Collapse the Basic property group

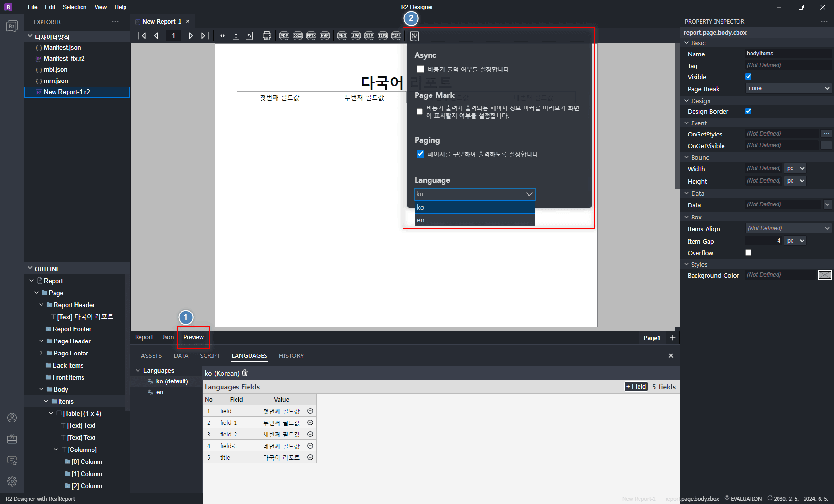(687, 43)
